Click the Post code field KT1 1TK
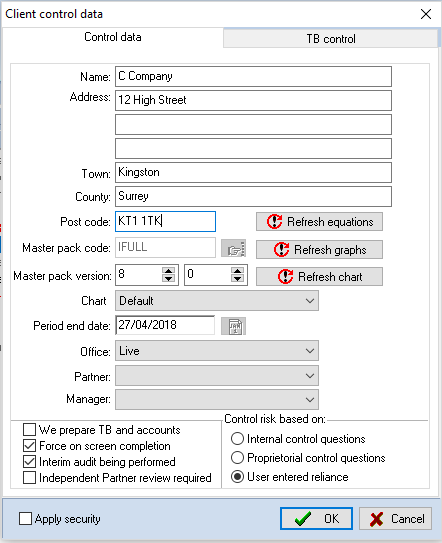 (x=165, y=221)
